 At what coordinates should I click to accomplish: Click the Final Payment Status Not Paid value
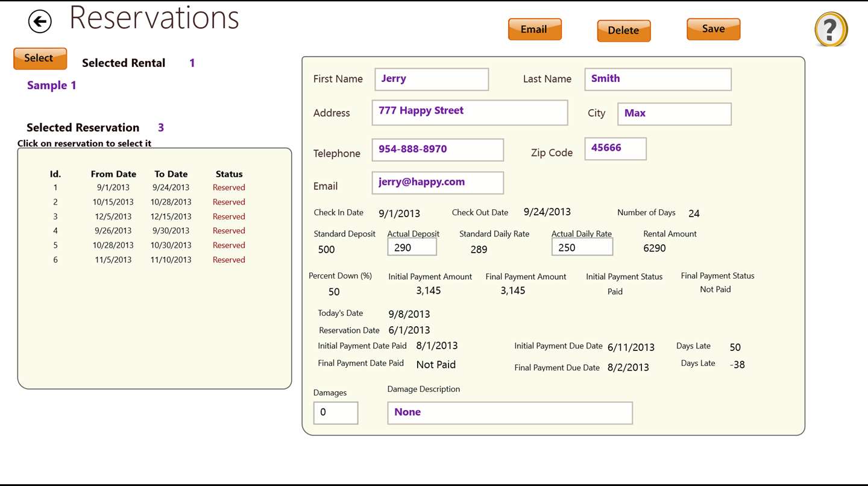[715, 289]
